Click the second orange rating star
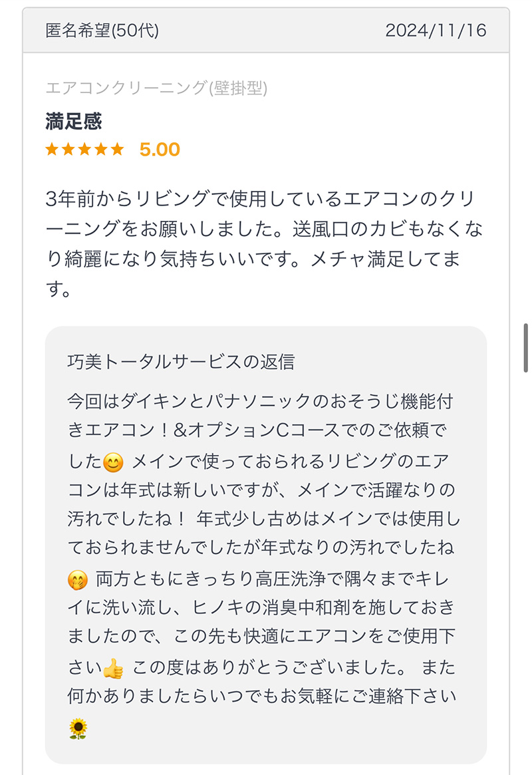 click(68, 149)
